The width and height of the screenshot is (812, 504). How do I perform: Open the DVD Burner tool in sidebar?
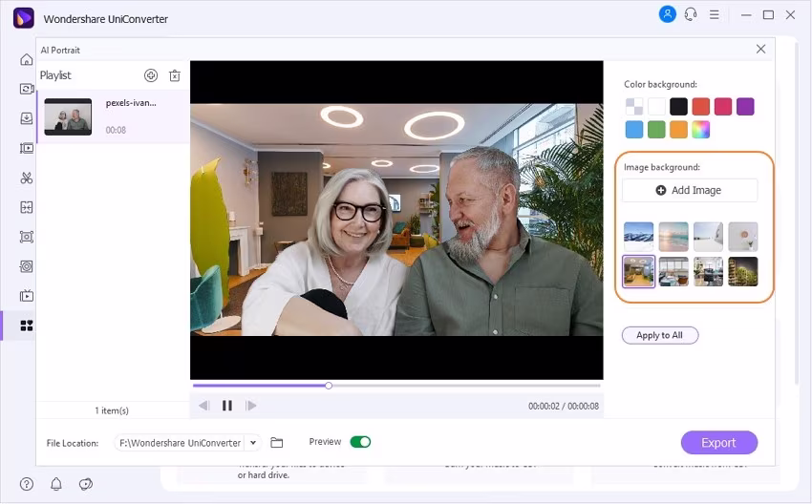click(27, 266)
